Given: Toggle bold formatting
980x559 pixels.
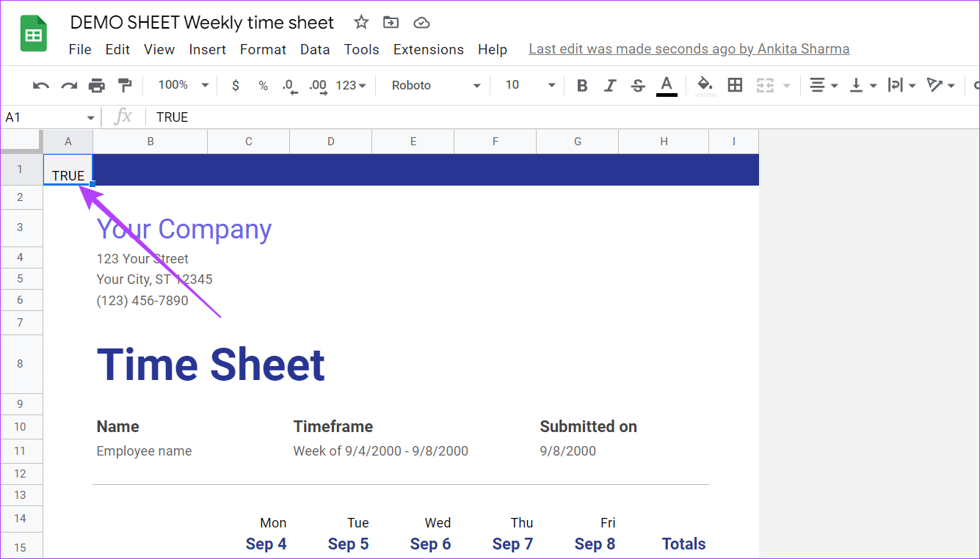Looking at the screenshot, I should [x=582, y=86].
